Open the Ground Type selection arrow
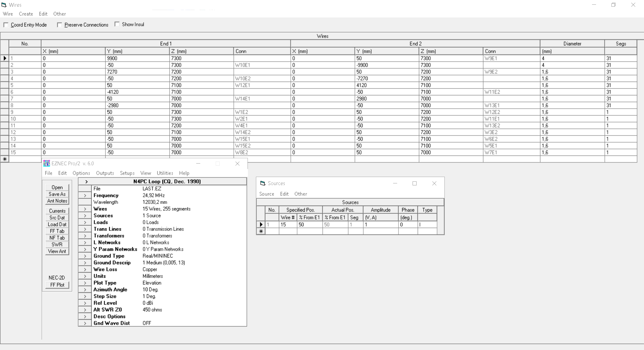644x350 pixels. click(x=85, y=256)
